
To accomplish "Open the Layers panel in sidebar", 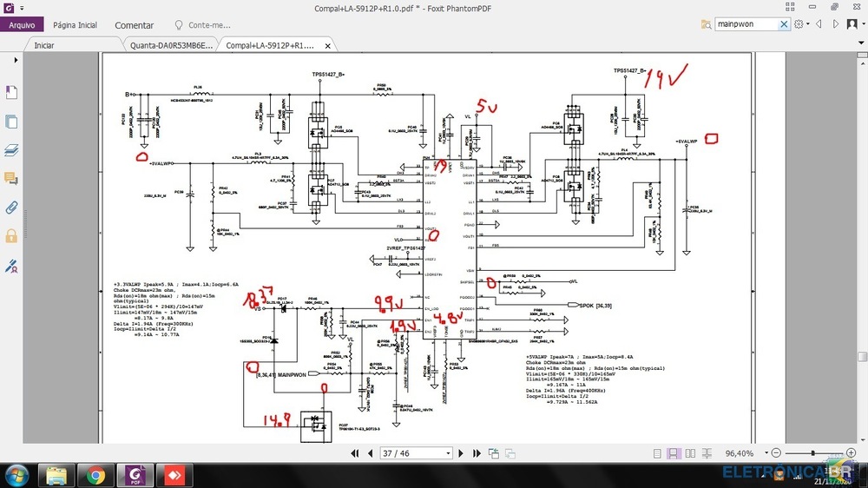I will pyautogui.click(x=12, y=150).
